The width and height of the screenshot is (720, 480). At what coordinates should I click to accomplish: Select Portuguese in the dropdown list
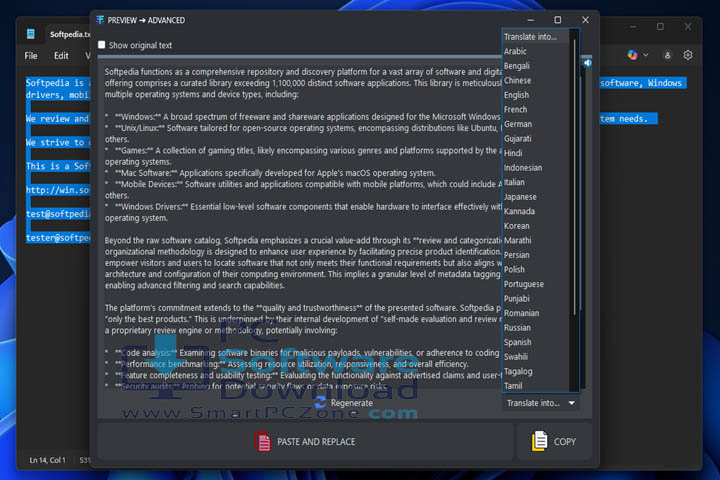tap(523, 284)
